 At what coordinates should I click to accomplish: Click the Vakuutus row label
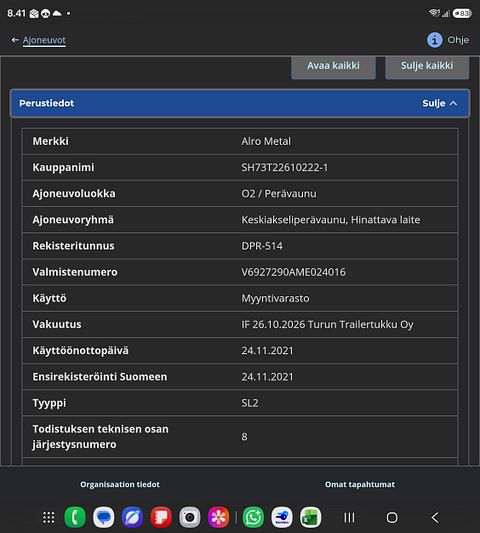pos(57,325)
